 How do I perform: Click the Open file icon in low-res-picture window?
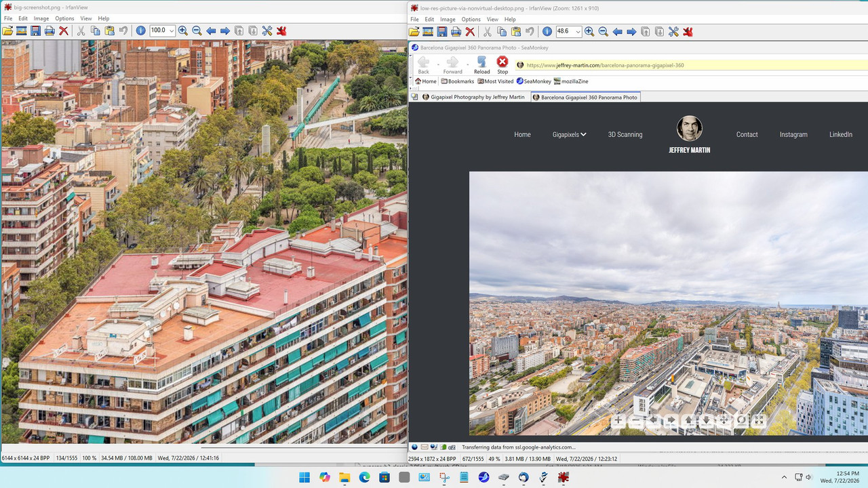(414, 31)
